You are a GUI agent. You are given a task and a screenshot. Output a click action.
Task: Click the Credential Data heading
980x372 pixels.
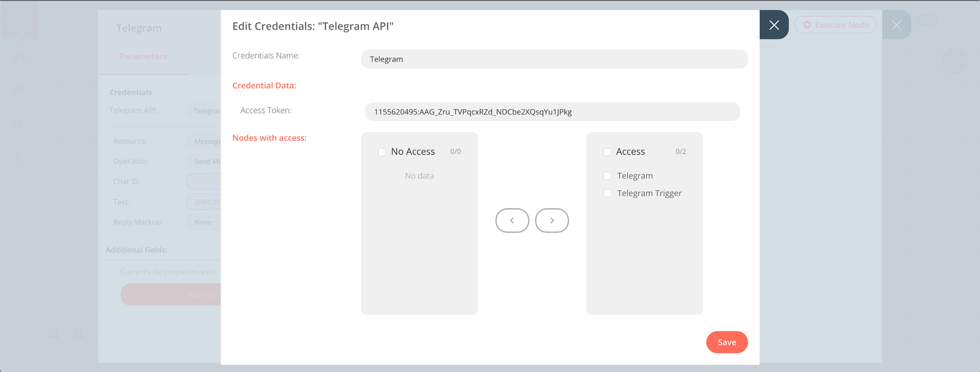click(x=264, y=86)
